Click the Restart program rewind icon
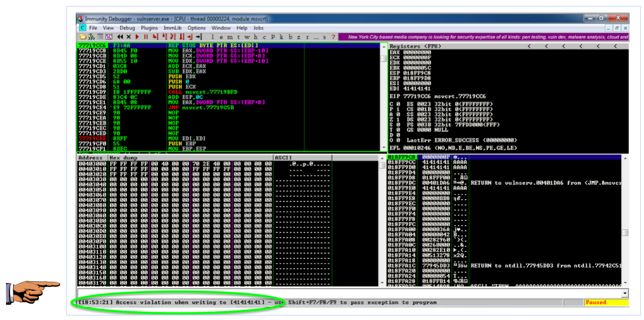 (x=121, y=37)
